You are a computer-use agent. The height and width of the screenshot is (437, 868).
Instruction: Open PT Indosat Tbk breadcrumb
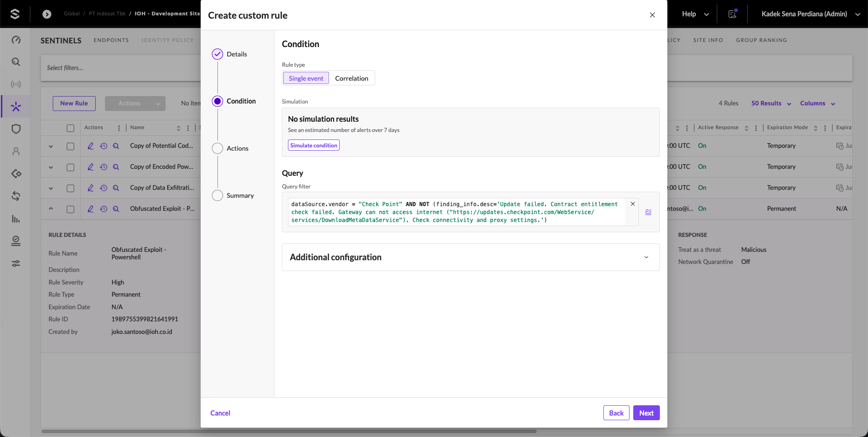click(107, 14)
